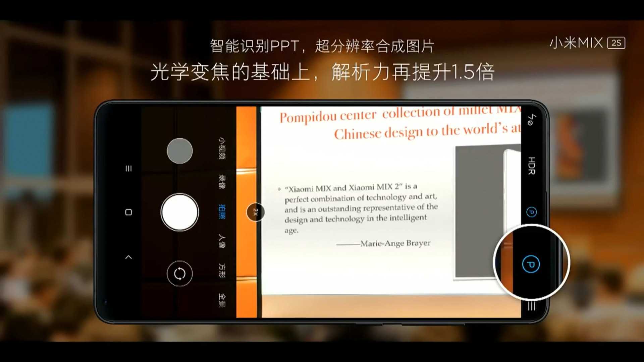Select the highlighted 拍照 photo mode

click(222, 212)
